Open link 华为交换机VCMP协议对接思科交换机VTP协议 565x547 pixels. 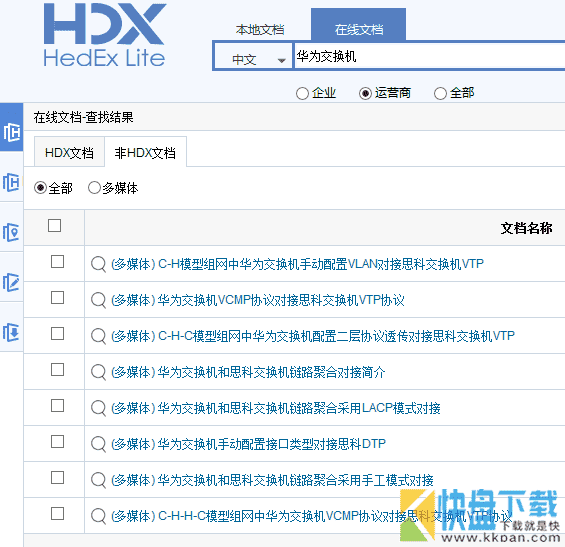258,300
